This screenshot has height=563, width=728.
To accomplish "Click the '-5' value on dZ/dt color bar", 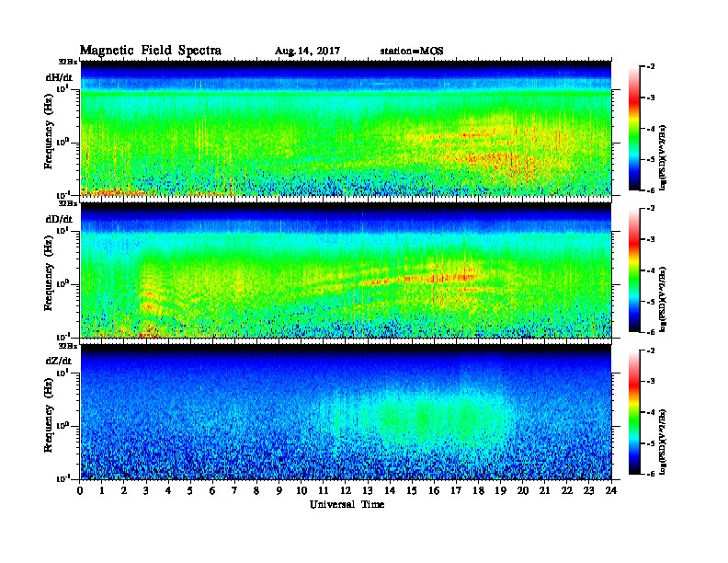I will (x=651, y=443).
